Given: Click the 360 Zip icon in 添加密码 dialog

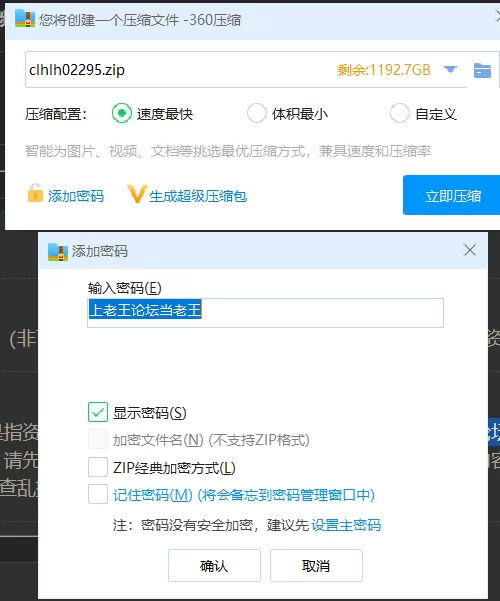Looking at the screenshot, I should pos(58,252).
